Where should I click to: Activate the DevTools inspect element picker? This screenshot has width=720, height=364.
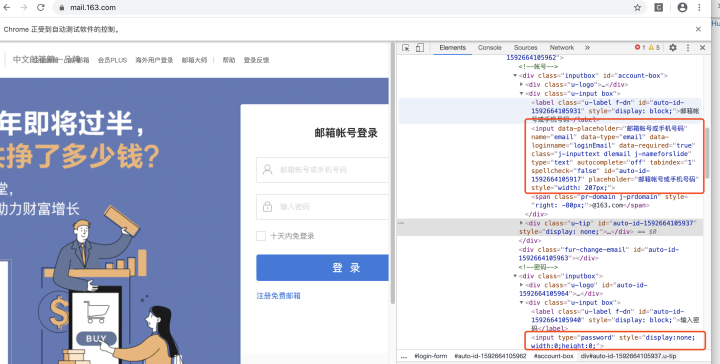click(405, 48)
